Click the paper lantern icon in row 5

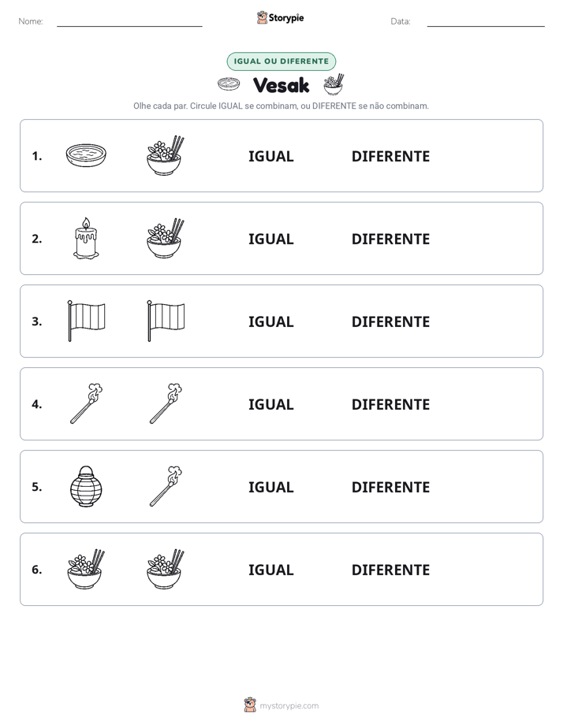coord(86,486)
